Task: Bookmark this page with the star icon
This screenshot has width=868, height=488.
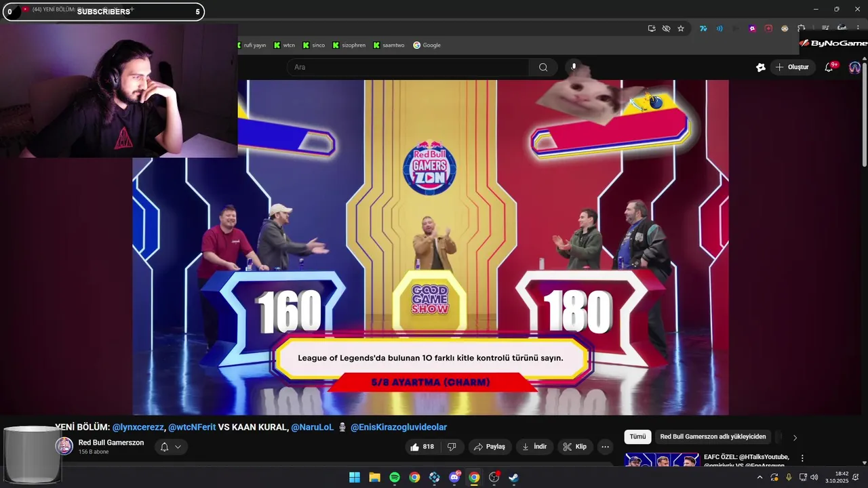Action: [681, 28]
